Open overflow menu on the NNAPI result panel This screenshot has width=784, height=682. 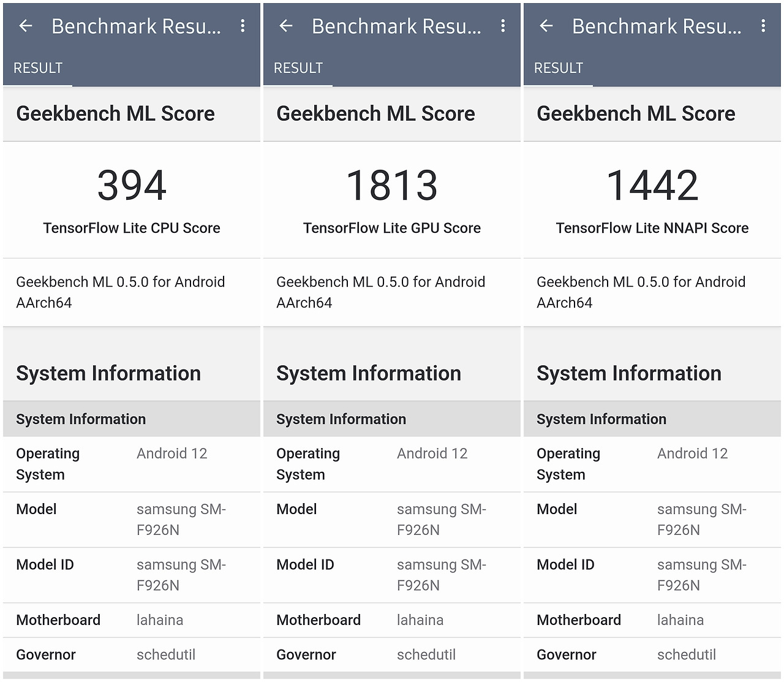coord(763,26)
